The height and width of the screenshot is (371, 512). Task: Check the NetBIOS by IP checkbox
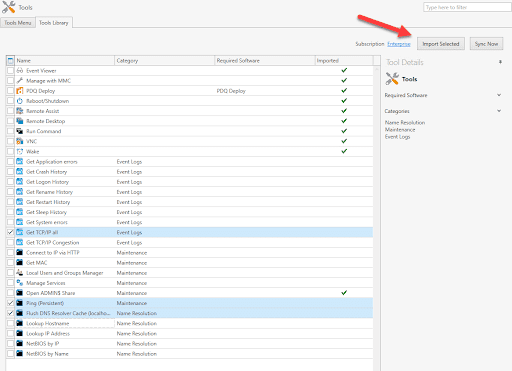[x=10, y=343]
